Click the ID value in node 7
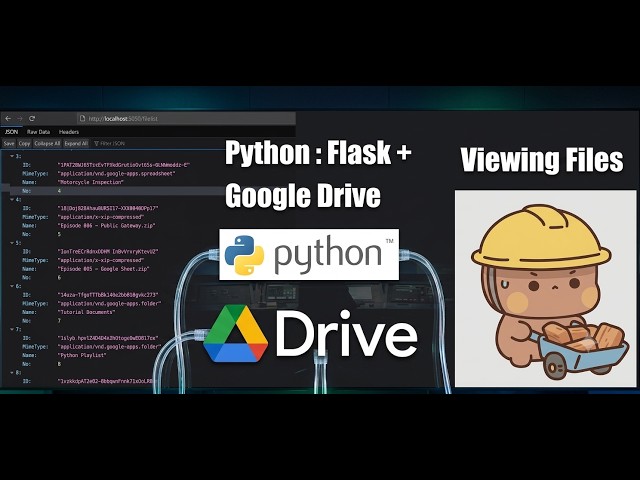Viewport: 640px width, 480px height. pos(108,338)
